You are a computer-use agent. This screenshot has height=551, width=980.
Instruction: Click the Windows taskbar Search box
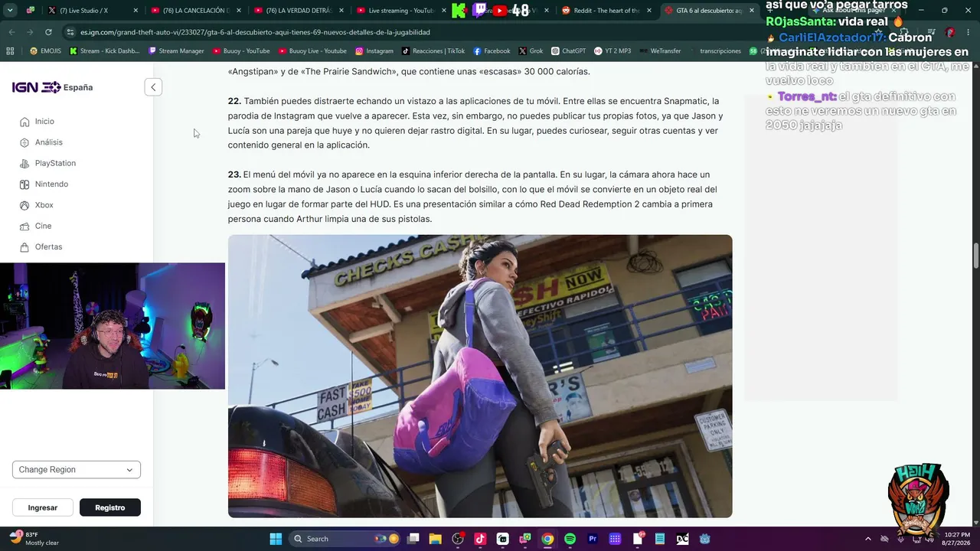pos(345,539)
